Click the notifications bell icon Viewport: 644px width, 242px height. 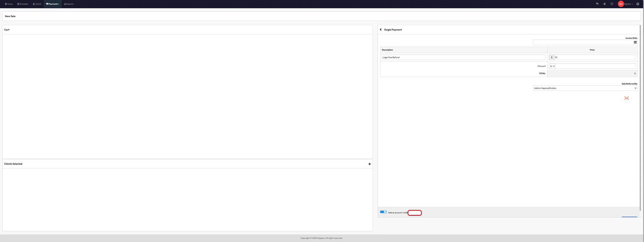click(604, 4)
